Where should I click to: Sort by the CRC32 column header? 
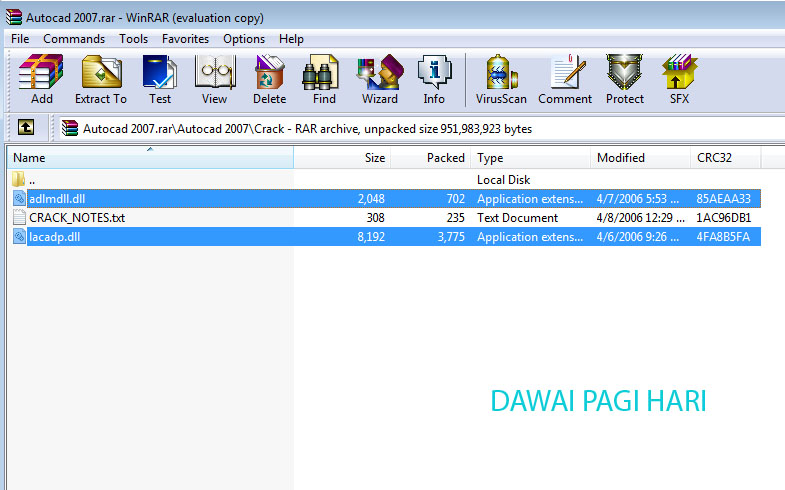tap(725, 158)
